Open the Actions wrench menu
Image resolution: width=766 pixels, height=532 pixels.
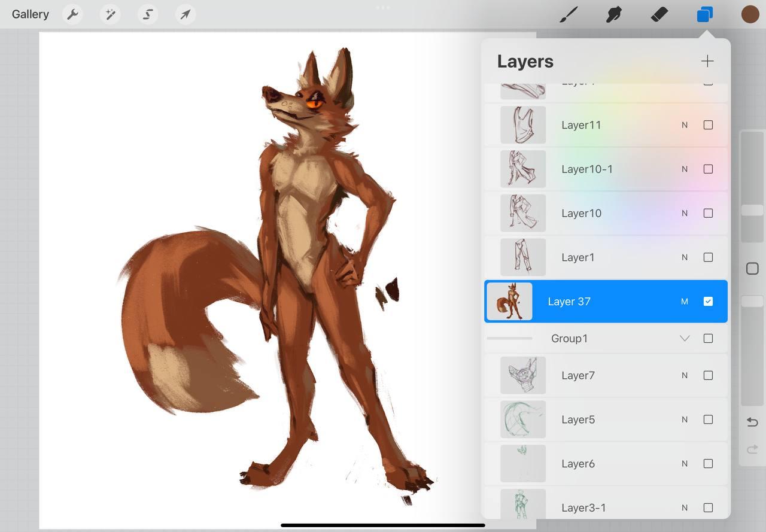point(72,14)
